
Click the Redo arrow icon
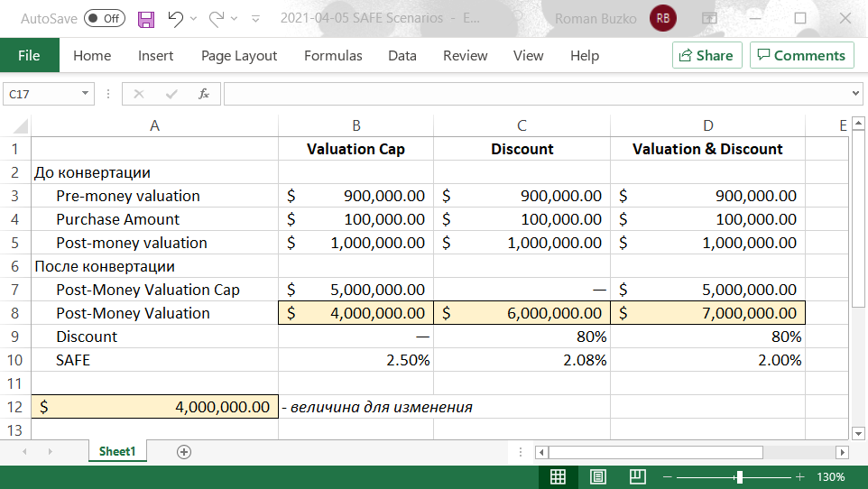(x=217, y=18)
